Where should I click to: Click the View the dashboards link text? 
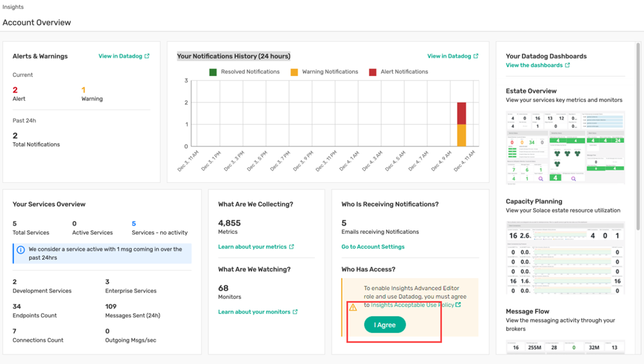pyautogui.click(x=534, y=66)
